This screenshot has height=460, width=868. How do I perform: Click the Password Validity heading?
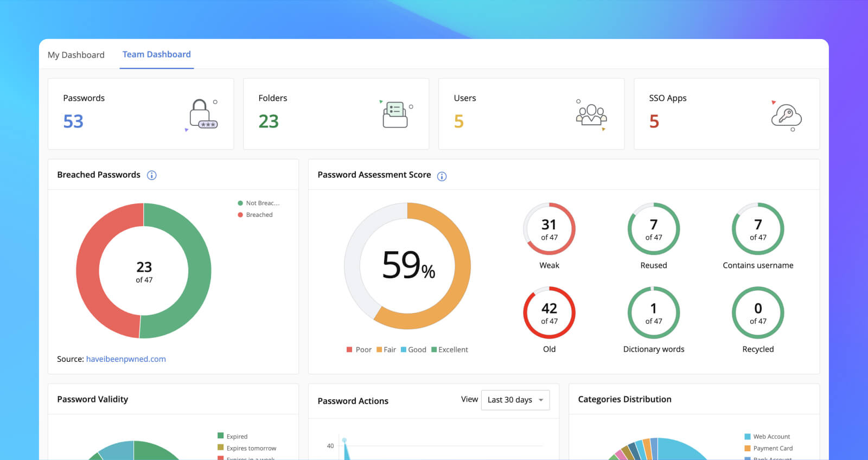click(93, 399)
